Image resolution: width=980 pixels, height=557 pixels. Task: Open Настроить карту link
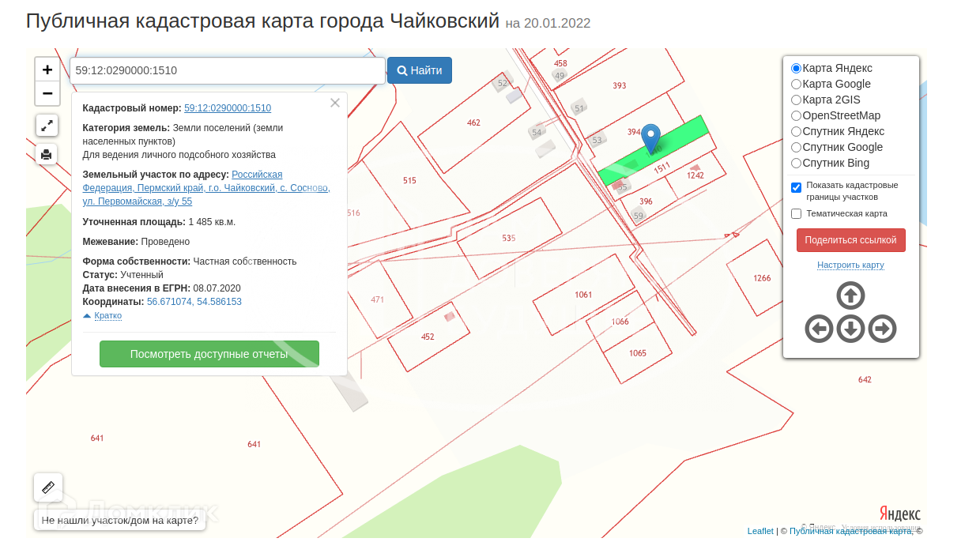[x=850, y=265]
